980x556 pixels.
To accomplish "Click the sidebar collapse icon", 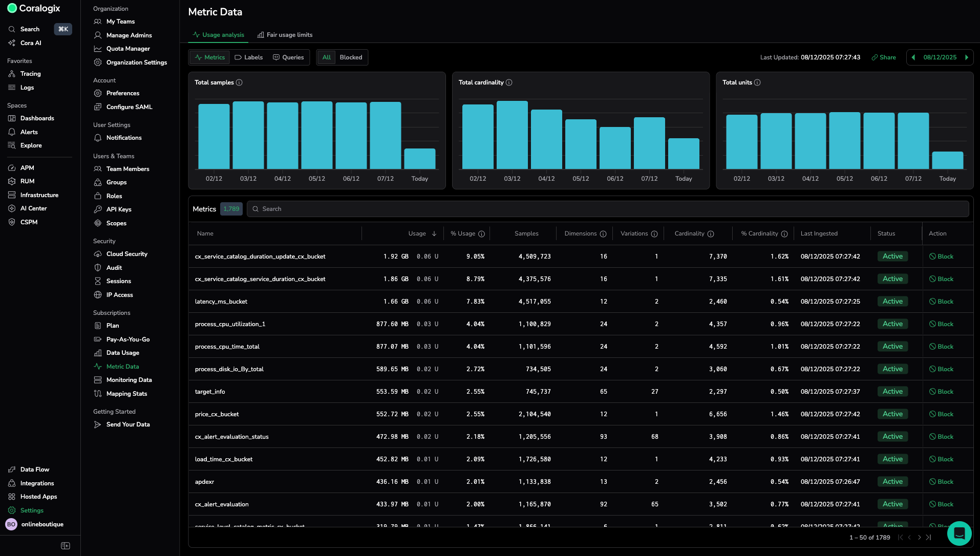I will 66,546.
